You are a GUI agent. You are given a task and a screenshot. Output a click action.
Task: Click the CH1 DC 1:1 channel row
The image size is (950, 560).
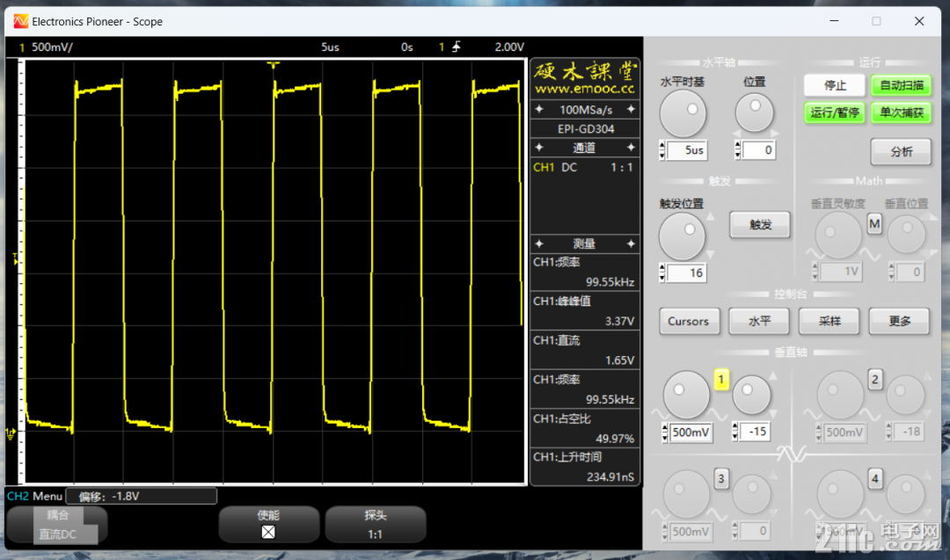[x=584, y=168]
